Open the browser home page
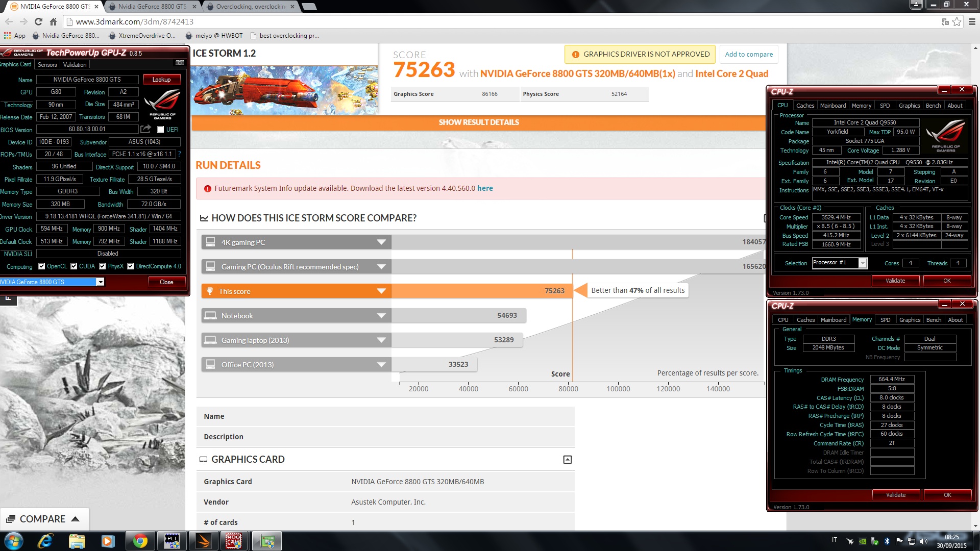The height and width of the screenshot is (551, 980). 53,21
